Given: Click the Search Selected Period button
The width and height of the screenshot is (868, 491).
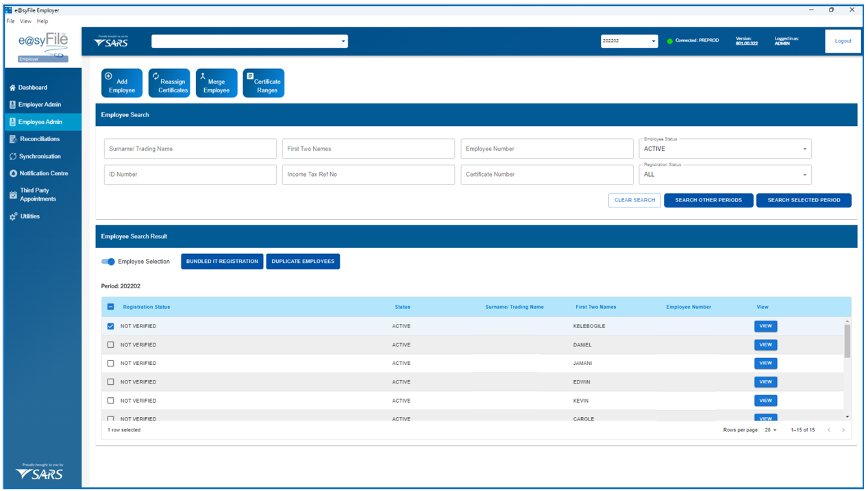Looking at the screenshot, I should 804,201.
